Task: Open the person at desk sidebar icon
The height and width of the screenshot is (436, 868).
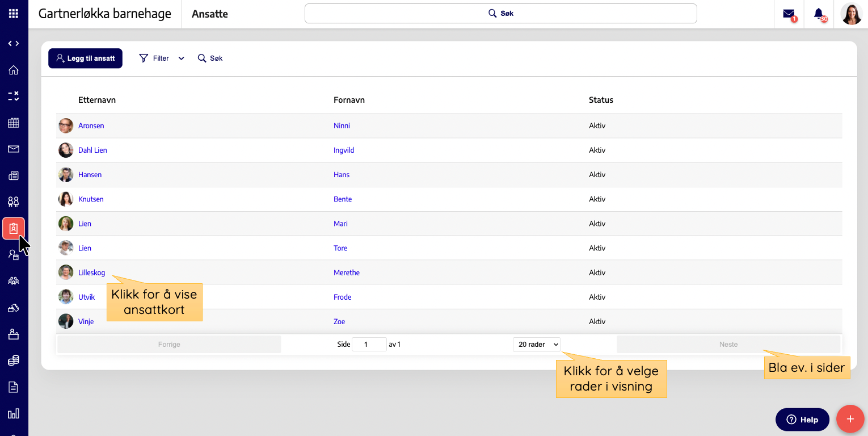Action: tap(14, 334)
